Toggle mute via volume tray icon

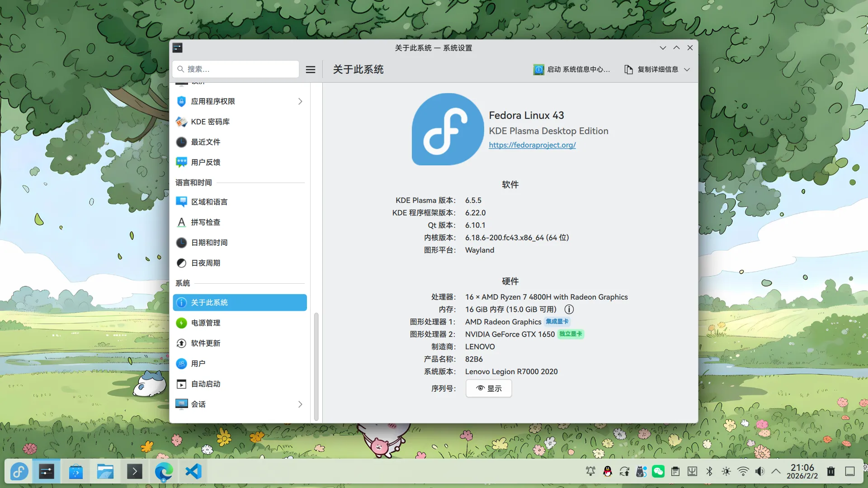(x=759, y=471)
